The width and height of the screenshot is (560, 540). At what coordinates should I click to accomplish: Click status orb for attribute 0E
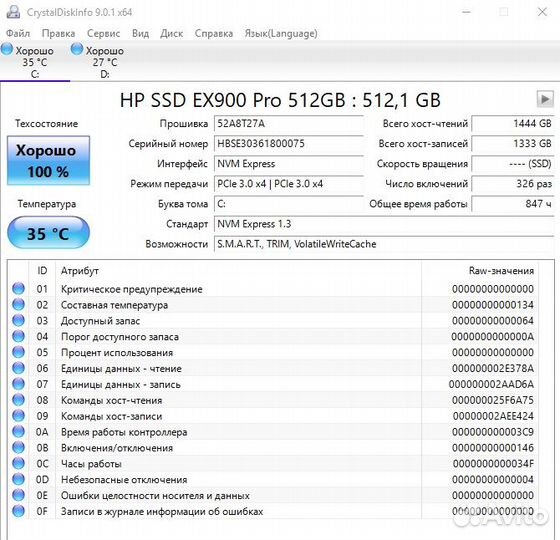point(19,495)
